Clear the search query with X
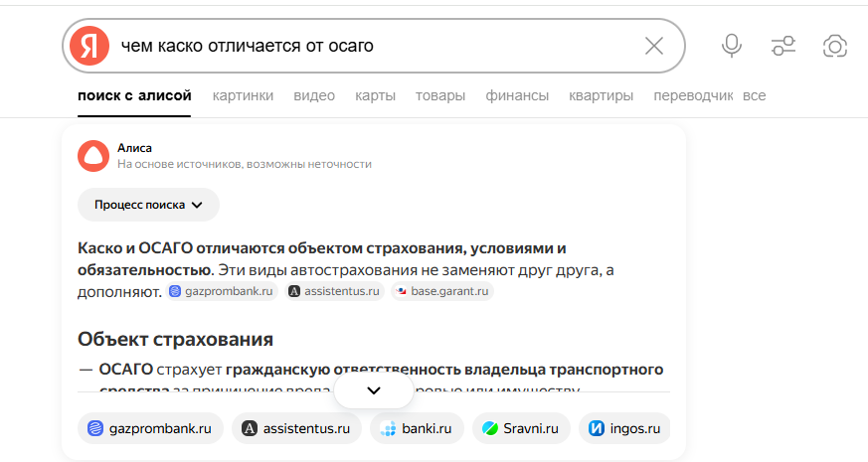The height and width of the screenshot is (462, 868). click(x=654, y=46)
